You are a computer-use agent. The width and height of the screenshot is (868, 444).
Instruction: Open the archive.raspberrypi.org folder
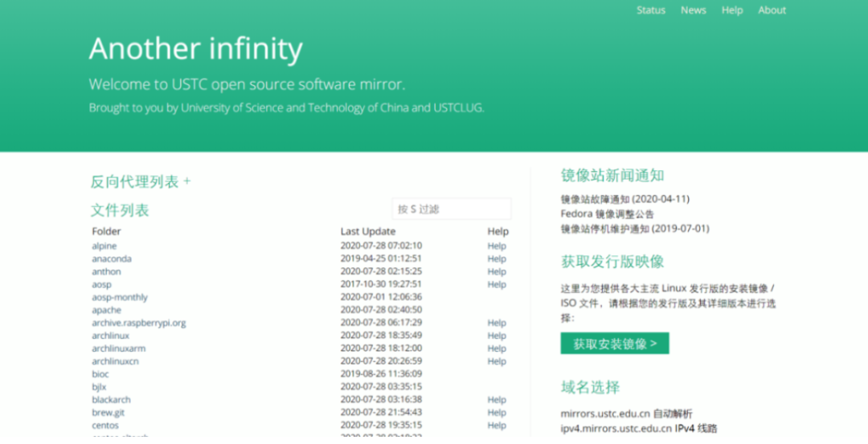tap(139, 322)
